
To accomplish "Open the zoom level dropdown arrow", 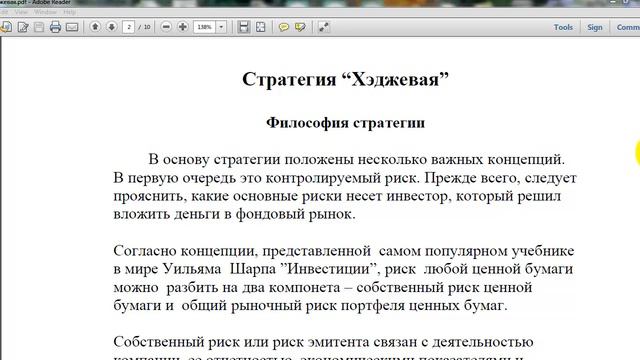I will click(221, 27).
